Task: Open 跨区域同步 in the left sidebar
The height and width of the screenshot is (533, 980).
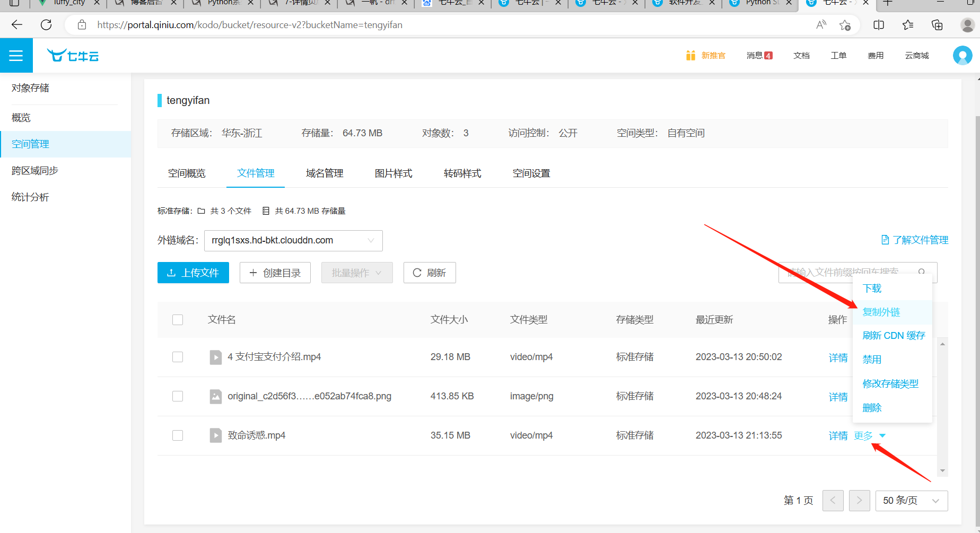Action: (x=66, y=171)
